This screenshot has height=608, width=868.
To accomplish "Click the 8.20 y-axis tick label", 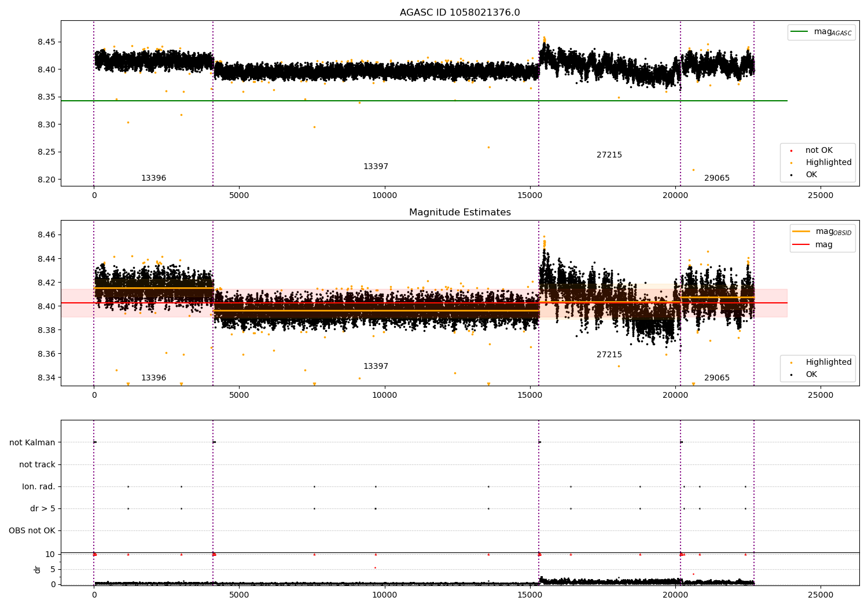I will (46, 180).
